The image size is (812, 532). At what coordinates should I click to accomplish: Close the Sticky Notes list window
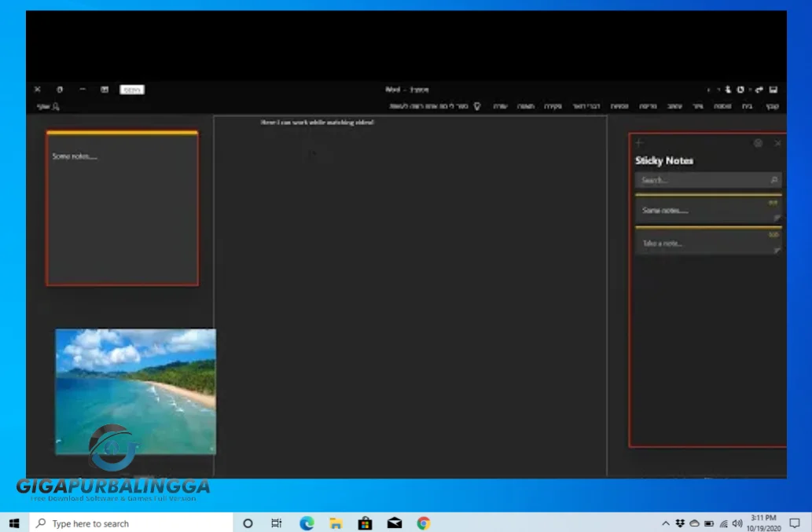[x=778, y=143]
